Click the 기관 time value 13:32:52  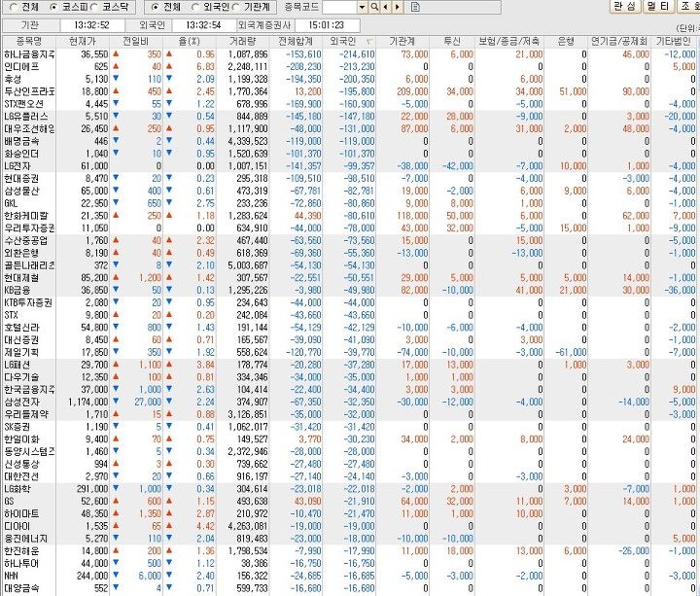coord(92,25)
